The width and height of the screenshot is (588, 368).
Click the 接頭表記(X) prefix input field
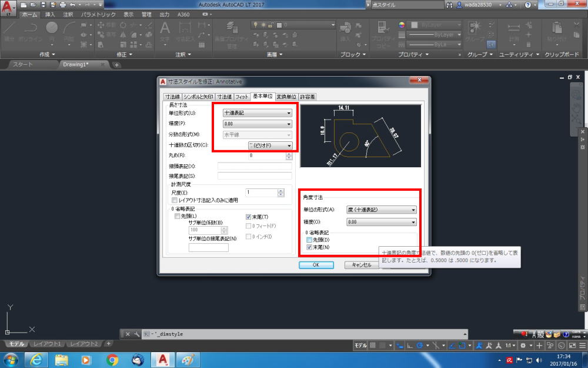coord(255,166)
